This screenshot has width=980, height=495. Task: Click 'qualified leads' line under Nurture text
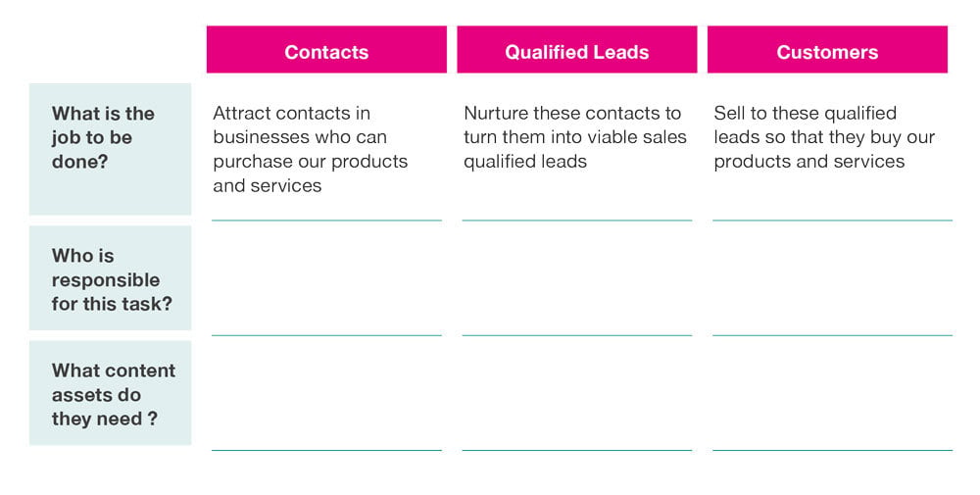tap(525, 162)
